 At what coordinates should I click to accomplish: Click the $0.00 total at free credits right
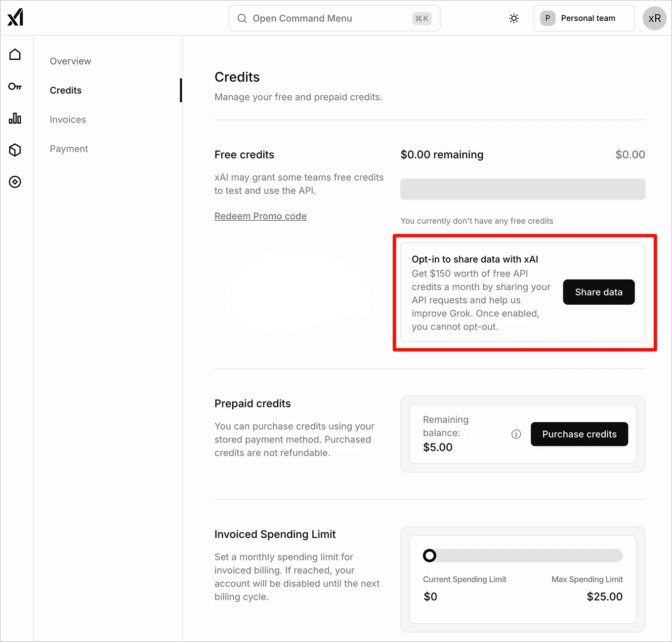630,155
